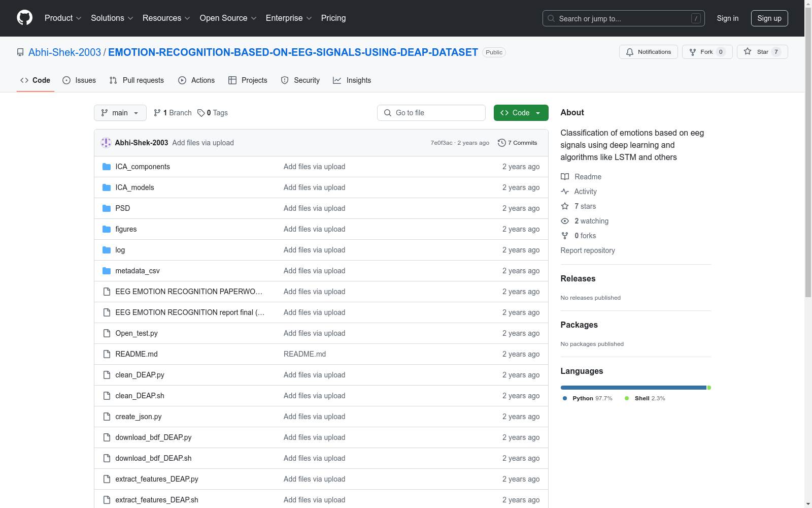Open the README.md file

coord(136,354)
